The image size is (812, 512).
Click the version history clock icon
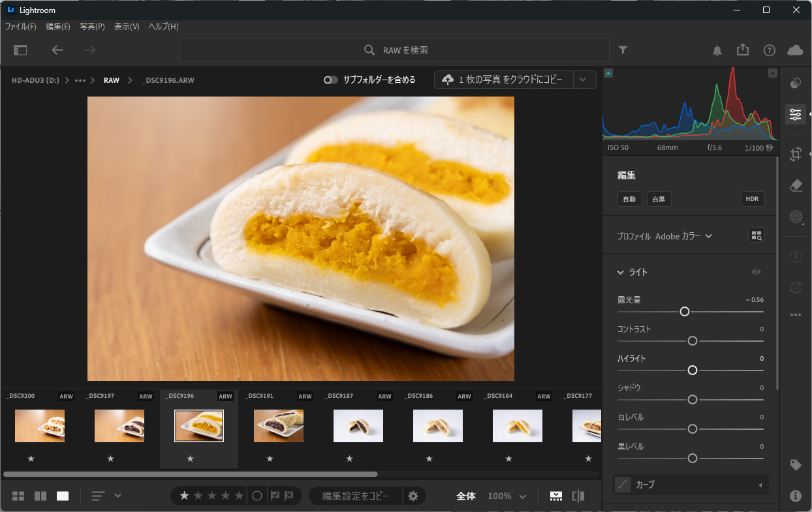[x=796, y=256]
